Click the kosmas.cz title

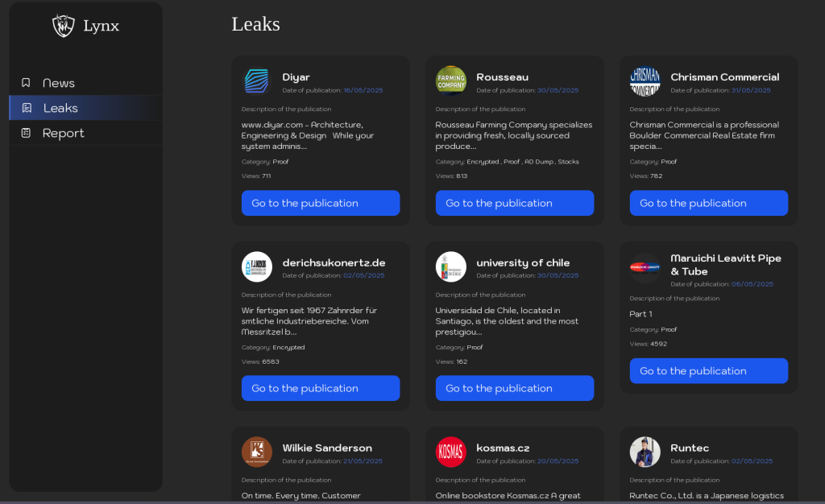[x=503, y=448]
